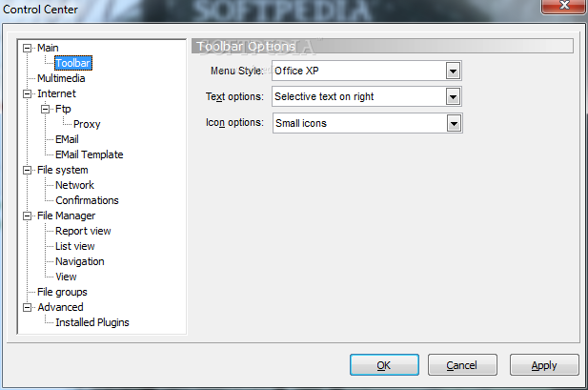Viewport: 588px width, 390px height.
Task: Select the Internet settings item
Action: coord(56,93)
